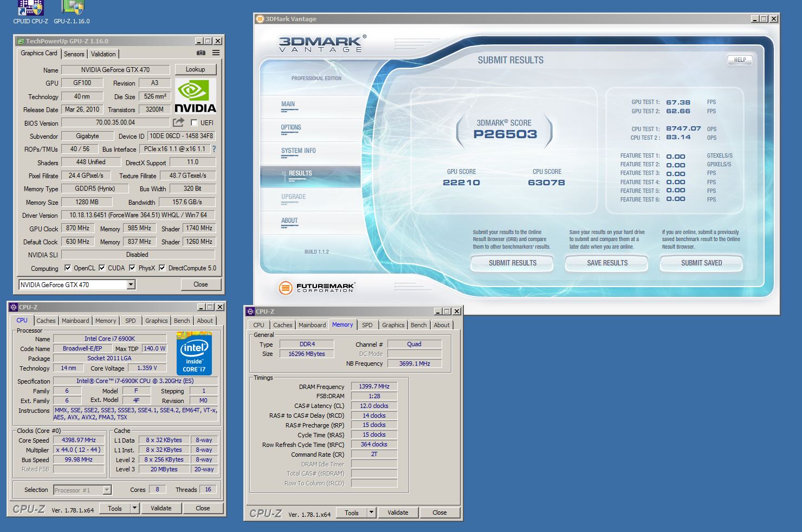Toggle the OpenCL checkbox
This screenshot has height=532, width=802.
(68, 268)
